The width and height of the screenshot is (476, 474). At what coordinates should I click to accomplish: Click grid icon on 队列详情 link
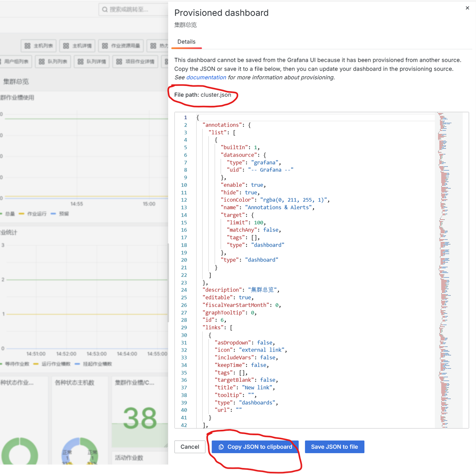[x=81, y=61]
